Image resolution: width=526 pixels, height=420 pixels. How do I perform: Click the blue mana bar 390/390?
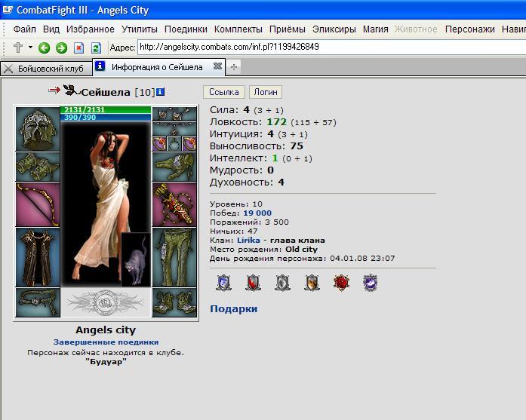click(106, 118)
